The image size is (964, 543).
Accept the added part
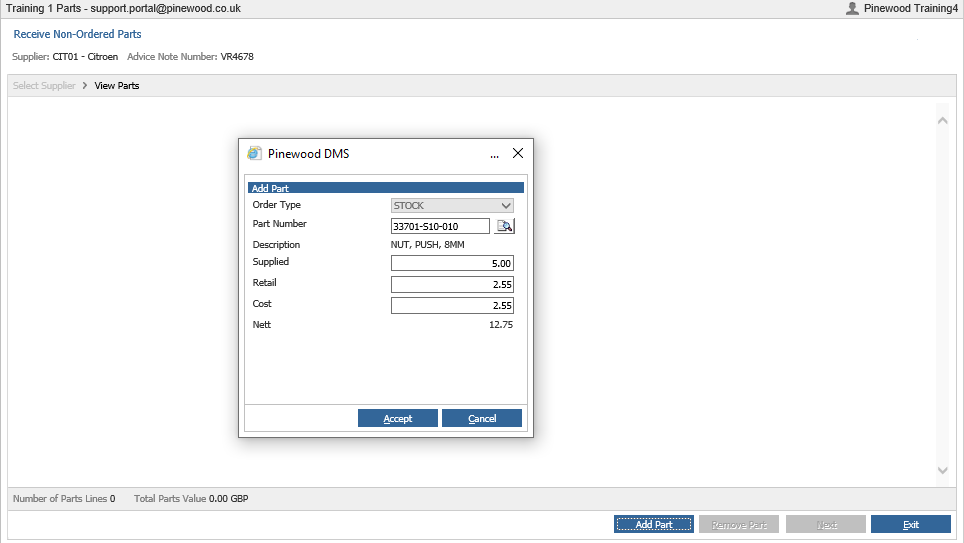[398, 418]
